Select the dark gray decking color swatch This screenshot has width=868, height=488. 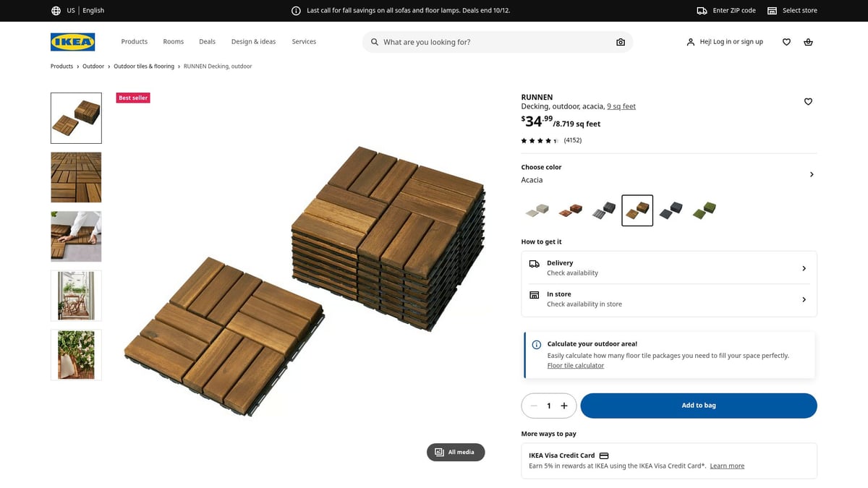click(671, 210)
